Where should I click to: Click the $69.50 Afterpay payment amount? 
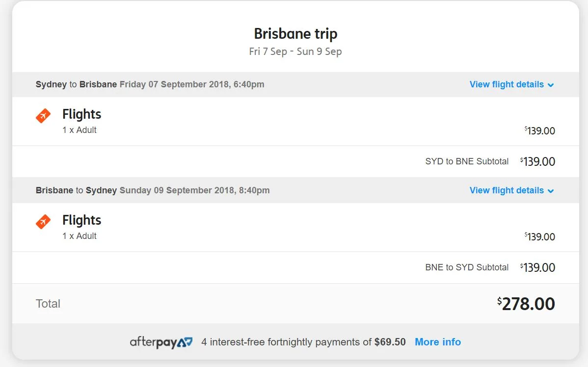(390, 342)
